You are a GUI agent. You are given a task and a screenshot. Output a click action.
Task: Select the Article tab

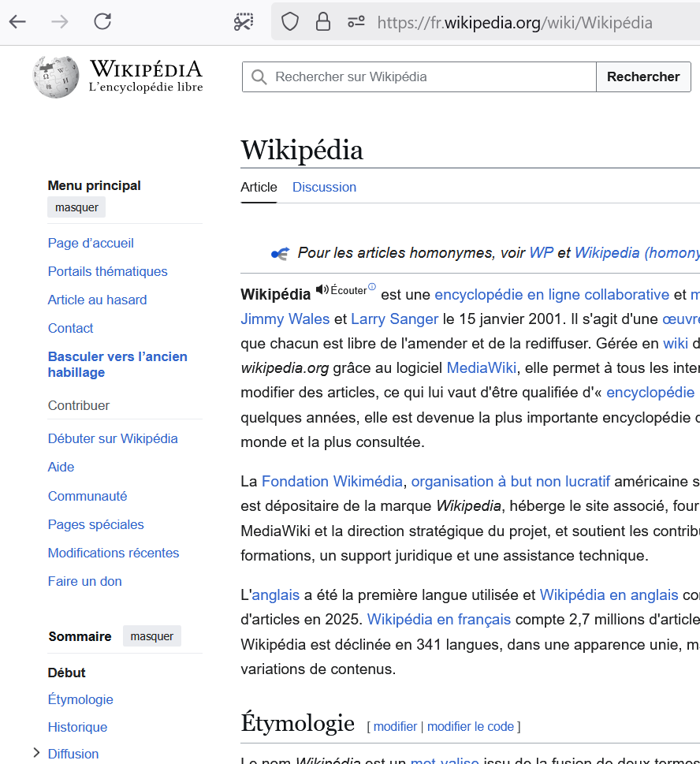(x=259, y=187)
